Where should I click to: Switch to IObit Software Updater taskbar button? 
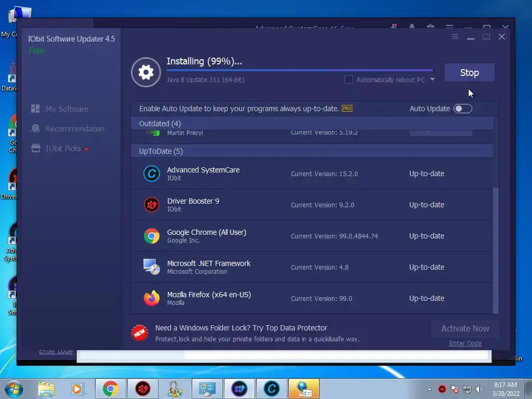[x=239, y=389]
